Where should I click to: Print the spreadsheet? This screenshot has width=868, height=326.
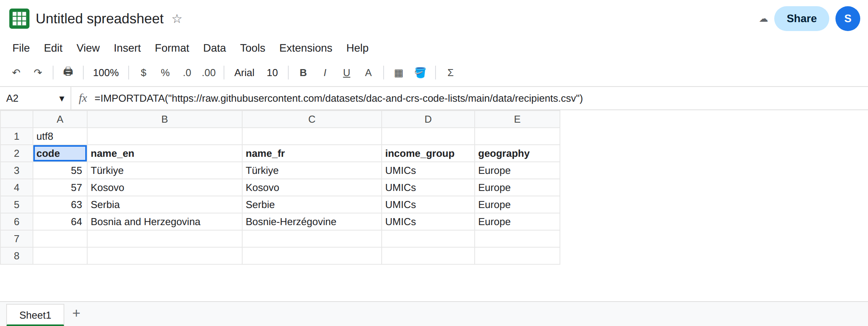(x=68, y=72)
